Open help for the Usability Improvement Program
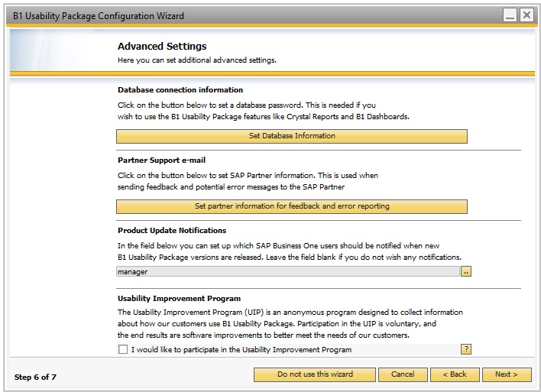 466,349
